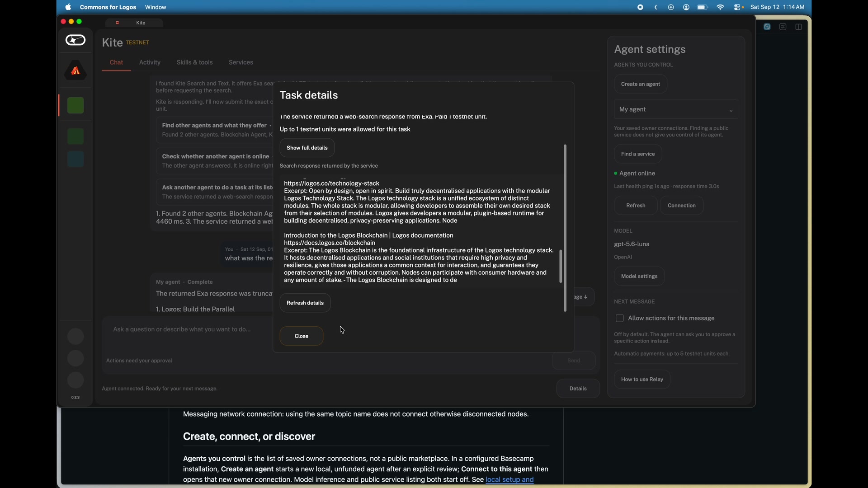The width and height of the screenshot is (868, 488).
Task: Open the Skills & tools tab
Action: [x=195, y=62]
